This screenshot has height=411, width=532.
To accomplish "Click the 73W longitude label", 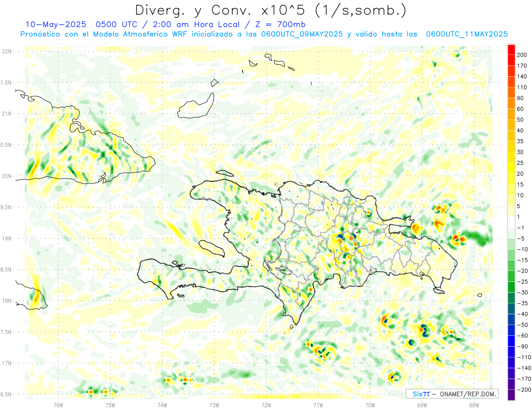I will point(214,404).
